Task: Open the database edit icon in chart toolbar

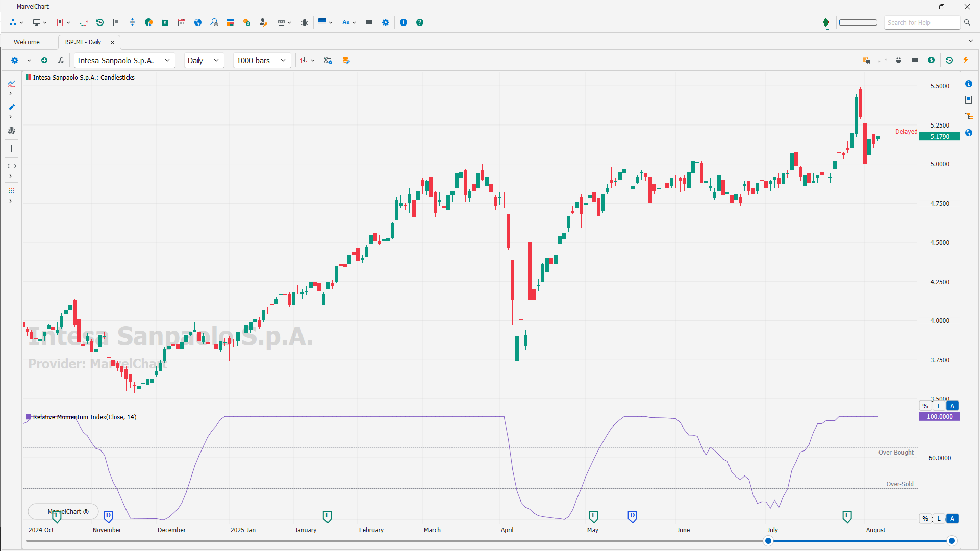Action: [x=346, y=60]
